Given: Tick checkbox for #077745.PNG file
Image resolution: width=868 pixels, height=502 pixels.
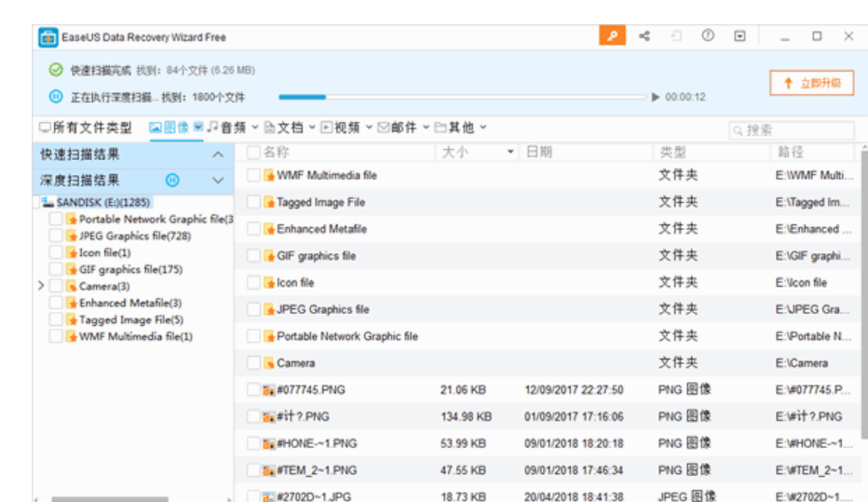Looking at the screenshot, I should [254, 390].
